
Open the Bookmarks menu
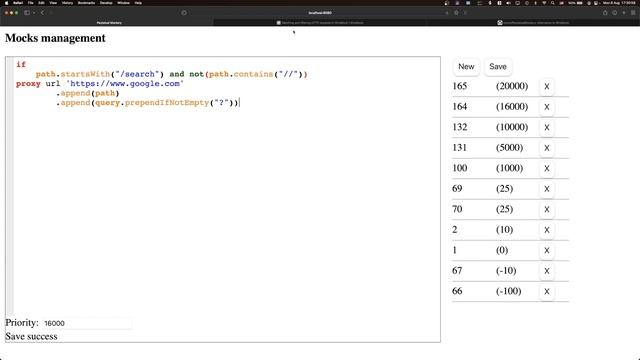86,3
